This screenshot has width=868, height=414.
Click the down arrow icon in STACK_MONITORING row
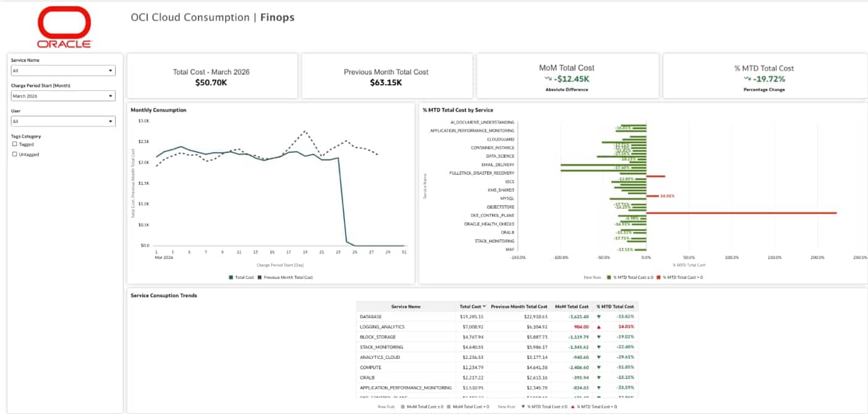pyautogui.click(x=598, y=347)
